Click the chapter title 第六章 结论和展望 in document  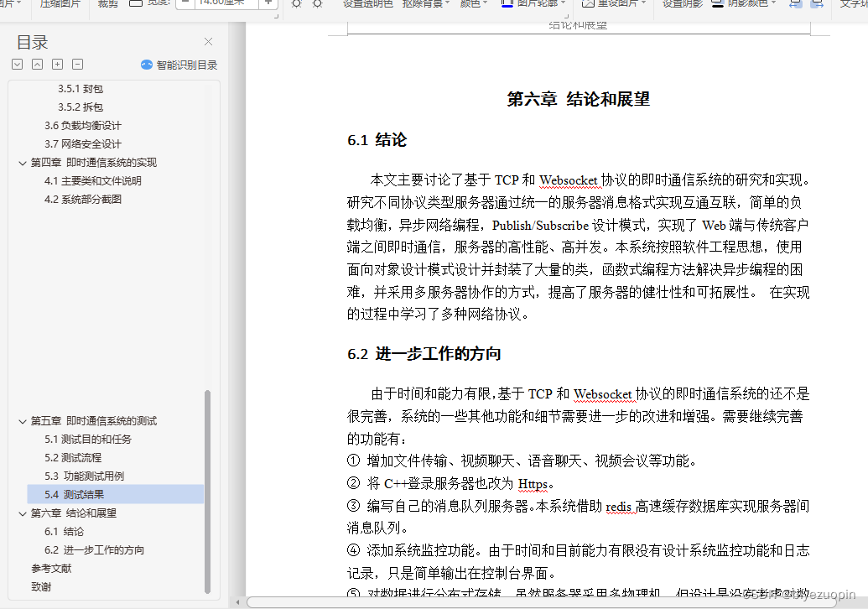pos(579,99)
